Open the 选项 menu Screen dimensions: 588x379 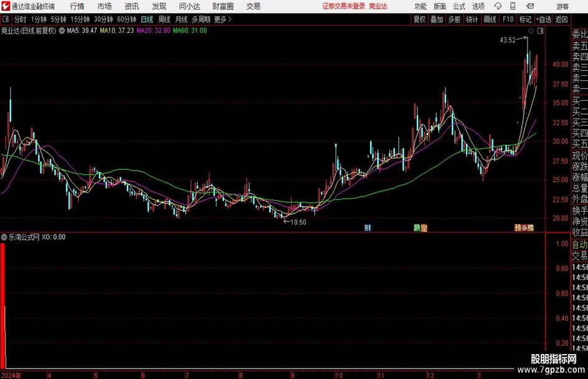tap(478, 6)
